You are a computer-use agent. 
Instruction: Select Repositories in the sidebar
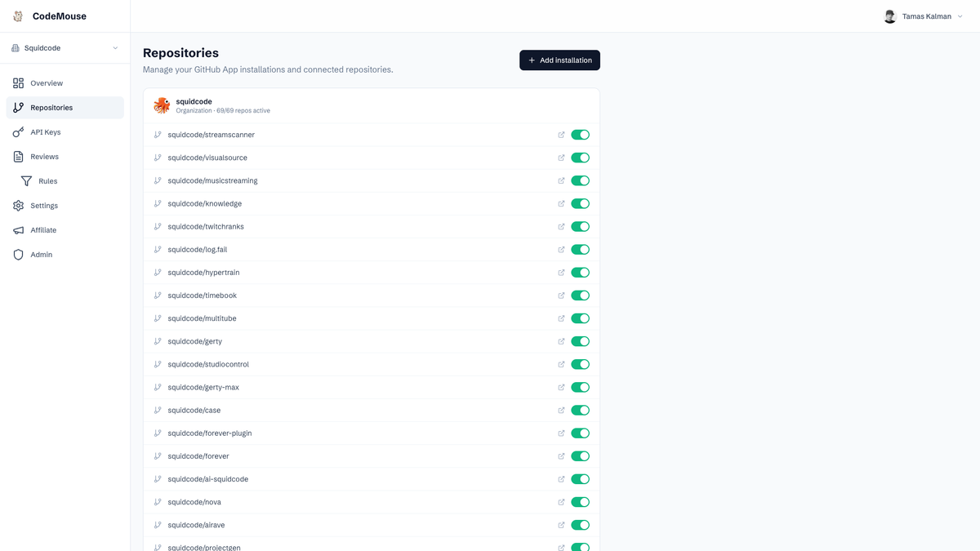pos(65,108)
